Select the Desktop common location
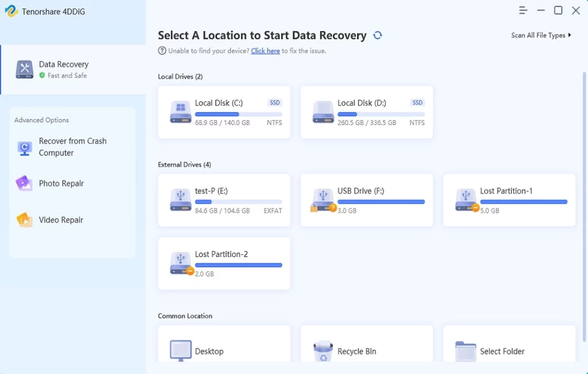 [224, 344]
